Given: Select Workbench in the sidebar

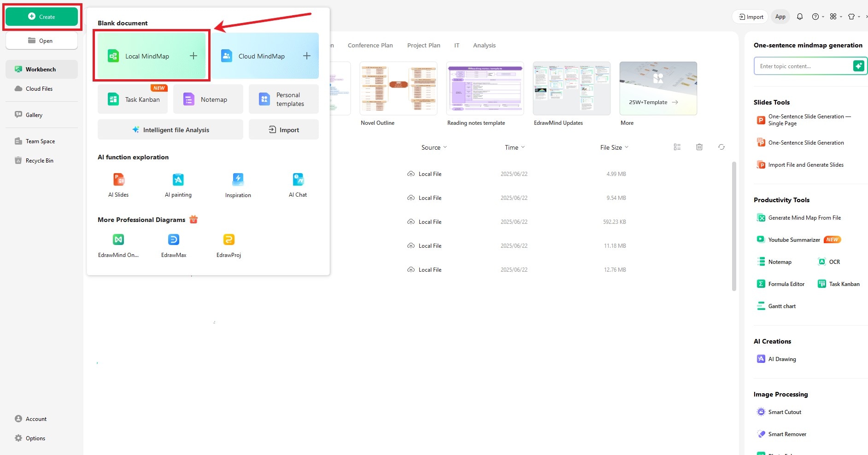Looking at the screenshot, I should pos(41,69).
